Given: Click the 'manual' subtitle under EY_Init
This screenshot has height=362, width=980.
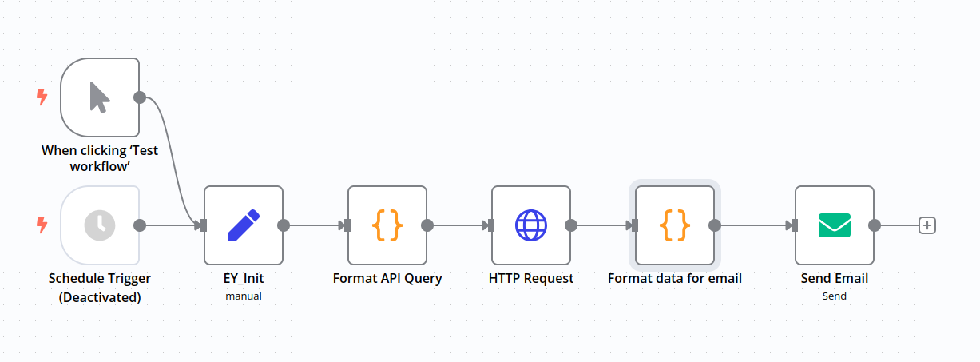Looking at the screenshot, I should click(244, 296).
